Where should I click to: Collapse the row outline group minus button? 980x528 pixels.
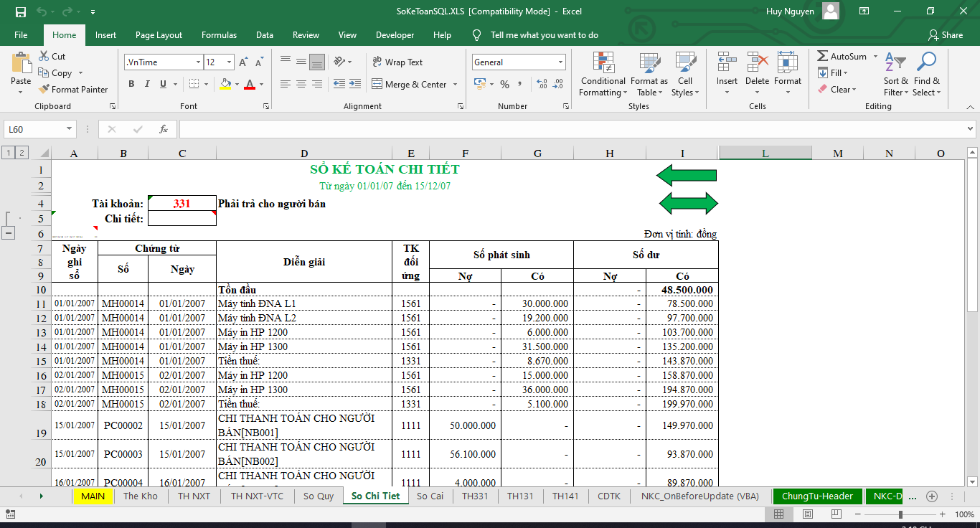pos(9,232)
